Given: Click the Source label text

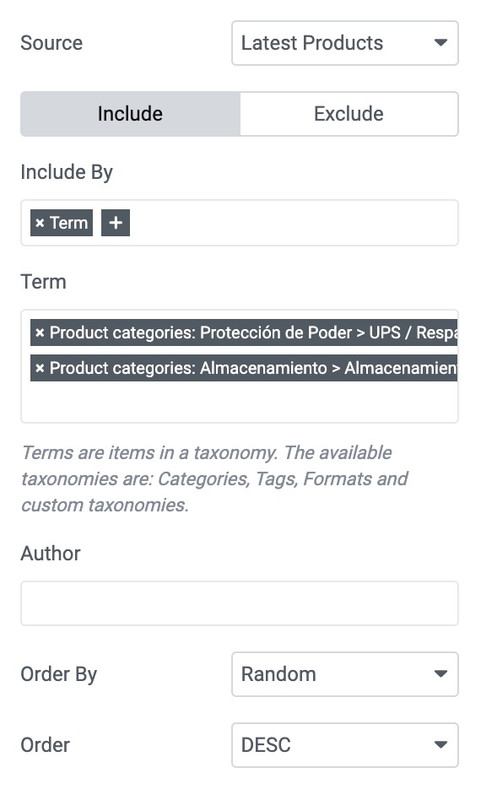Looking at the screenshot, I should click(x=52, y=43).
